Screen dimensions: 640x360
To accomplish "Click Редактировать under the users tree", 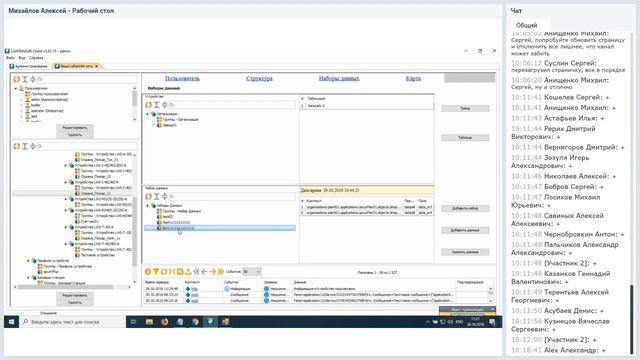I will pos(75,128).
